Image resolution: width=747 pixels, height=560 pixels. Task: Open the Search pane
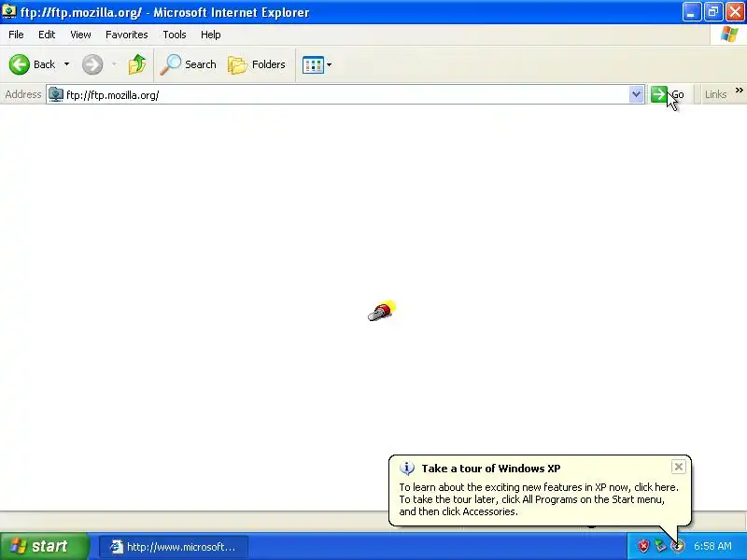coord(189,64)
